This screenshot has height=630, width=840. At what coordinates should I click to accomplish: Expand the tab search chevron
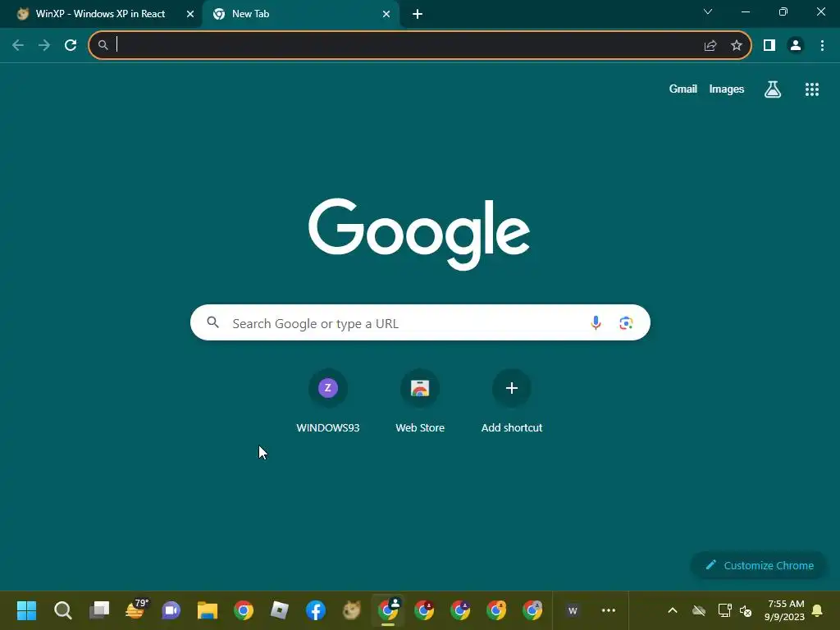click(x=708, y=11)
